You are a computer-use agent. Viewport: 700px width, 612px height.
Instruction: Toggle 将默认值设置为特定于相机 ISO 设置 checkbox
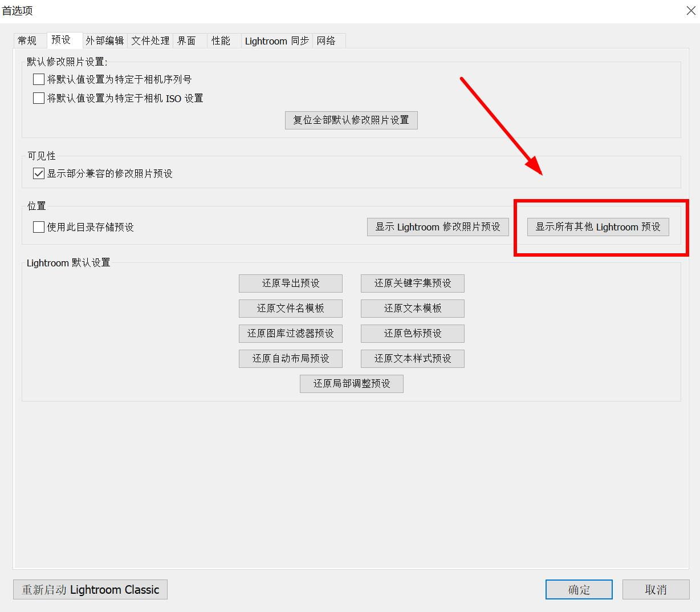pos(39,98)
